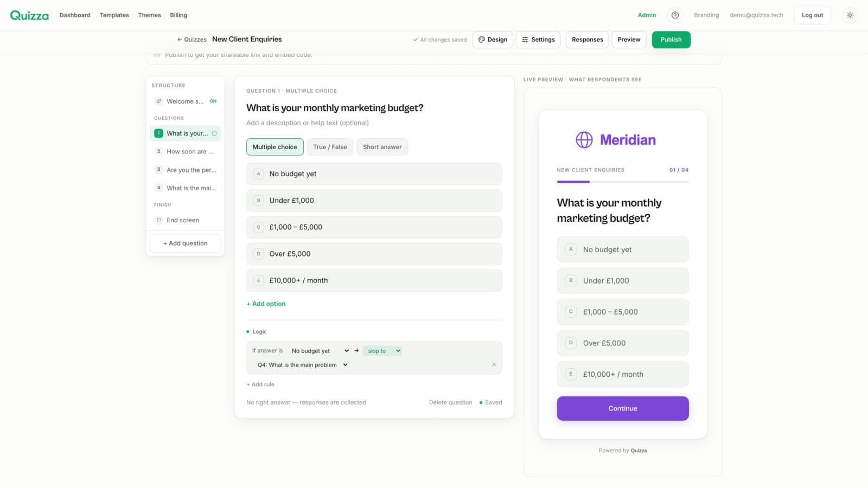The height and width of the screenshot is (488, 868).
Task: Toggle Welcome screen ON switch
Action: pos(213,101)
